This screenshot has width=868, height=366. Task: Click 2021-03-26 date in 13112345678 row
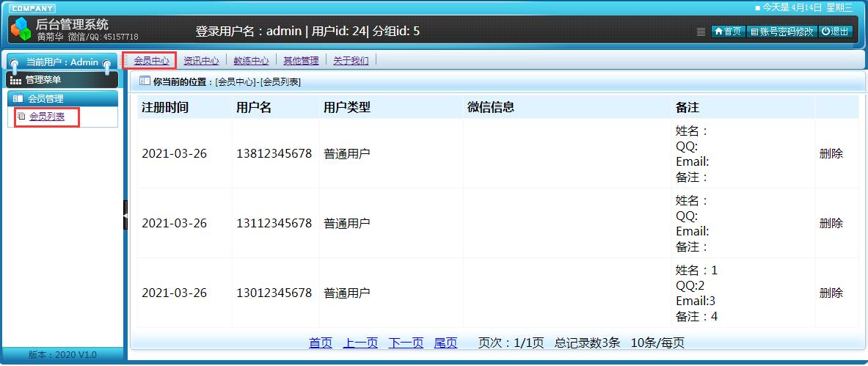[174, 223]
